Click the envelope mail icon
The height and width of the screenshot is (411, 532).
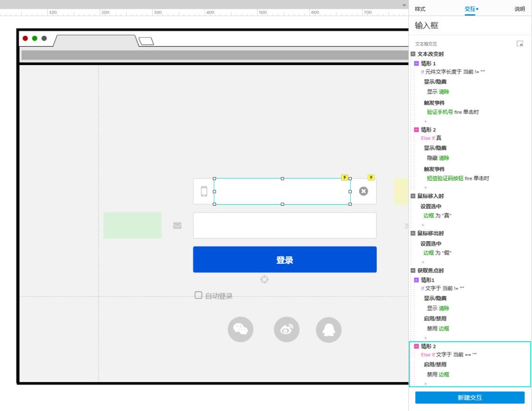pos(177,225)
